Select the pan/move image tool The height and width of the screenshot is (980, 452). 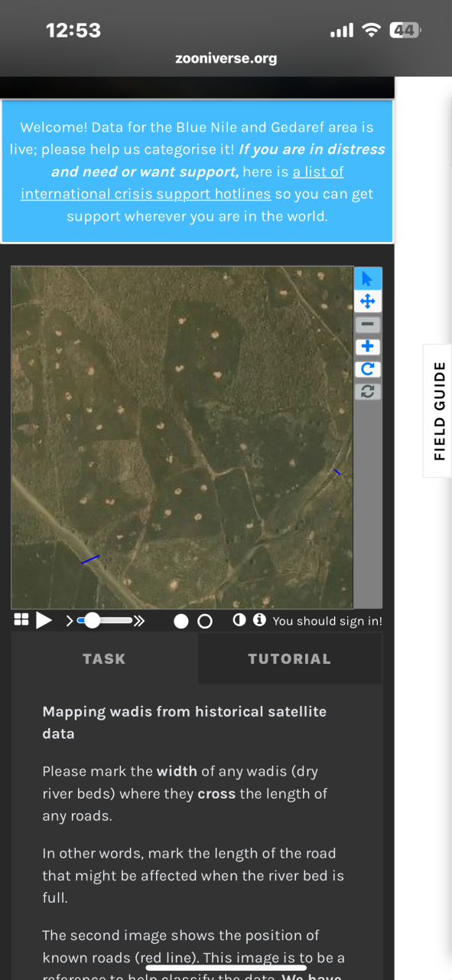pyautogui.click(x=368, y=301)
